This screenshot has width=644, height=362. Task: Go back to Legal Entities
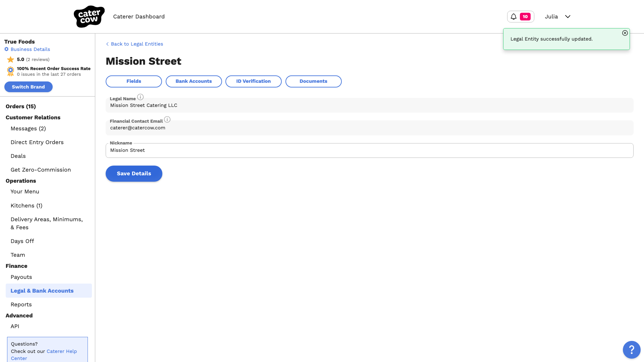(135, 44)
